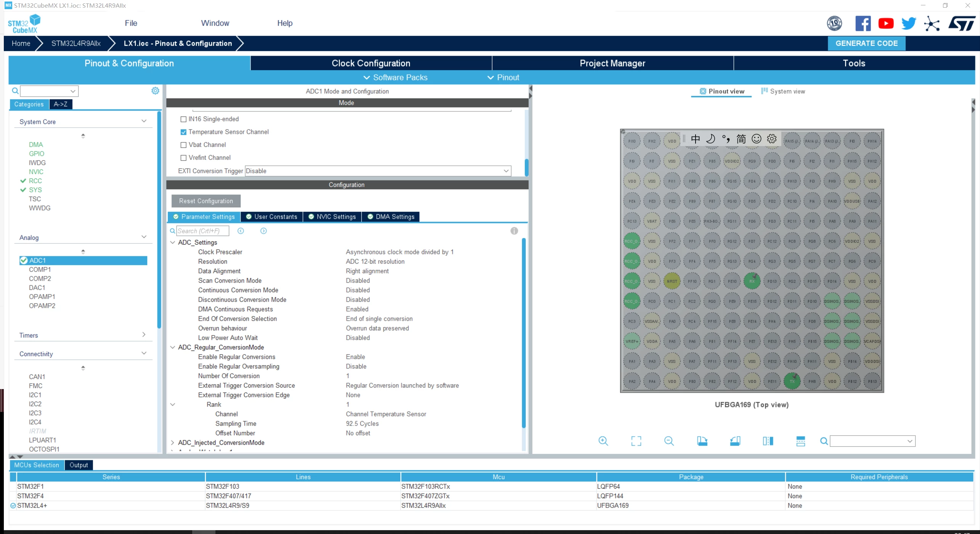Screen dimensions: 980x534
Task: Go to next search result arrow
Action: pyautogui.click(x=263, y=231)
